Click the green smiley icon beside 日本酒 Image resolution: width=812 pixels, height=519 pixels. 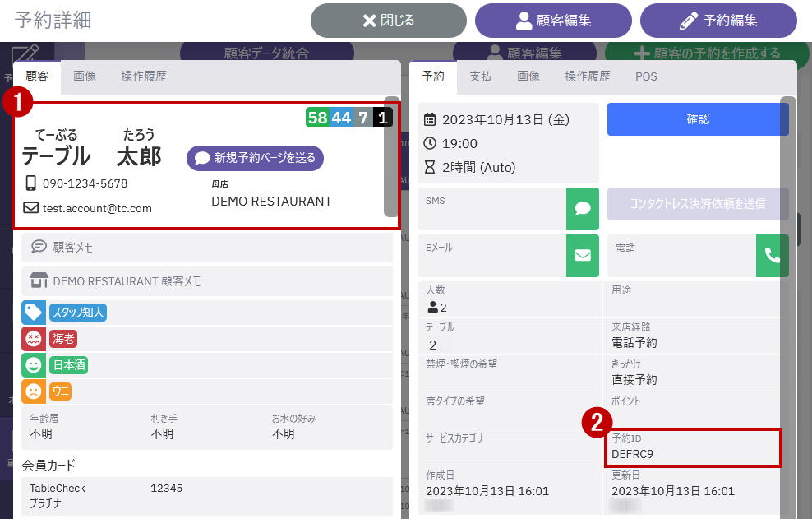click(x=33, y=364)
